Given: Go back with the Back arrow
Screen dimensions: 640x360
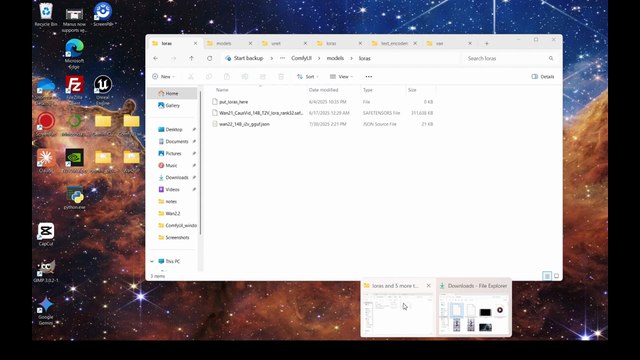Looking at the screenshot, I should click(x=156, y=58).
